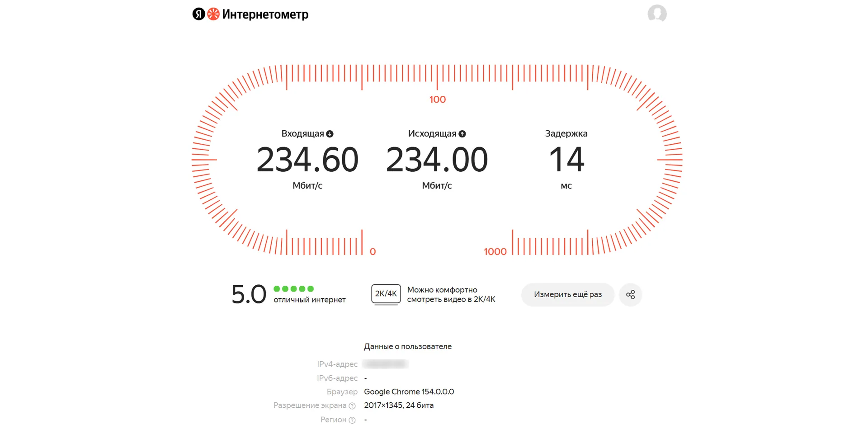This screenshot has height=434, width=868.
Task: Click the share results icon button
Action: tap(631, 295)
